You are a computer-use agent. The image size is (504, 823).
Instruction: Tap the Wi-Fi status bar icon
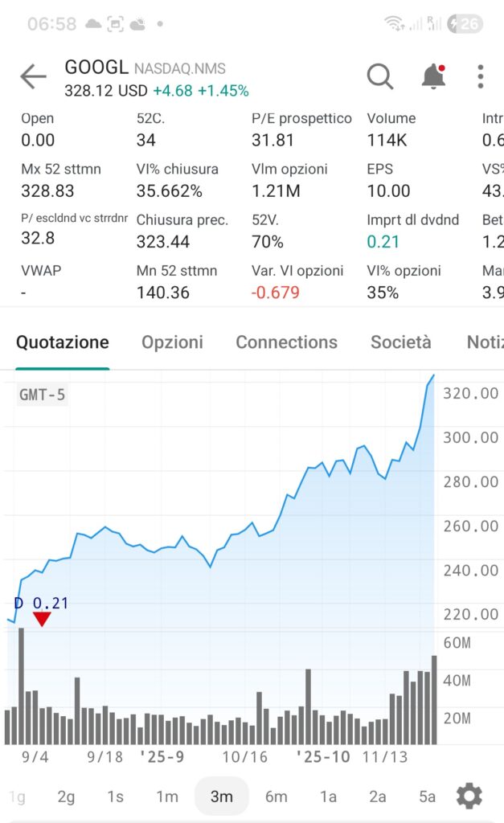[x=394, y=23]
